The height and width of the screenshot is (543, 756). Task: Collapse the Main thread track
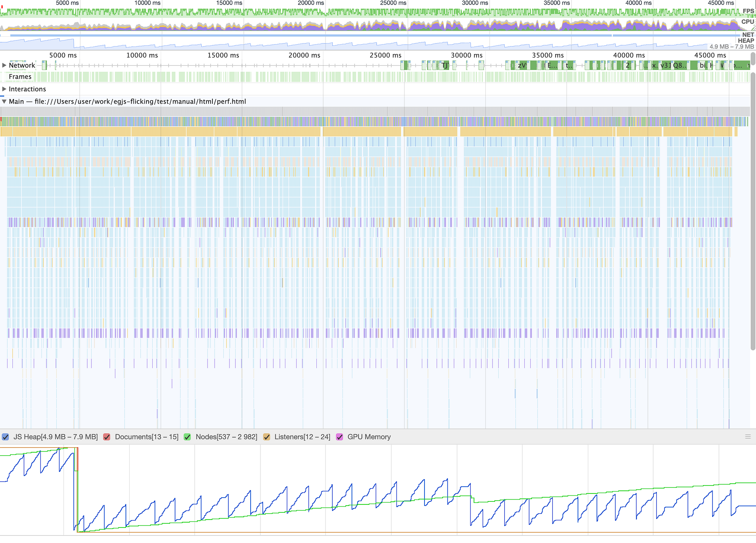point(4,101)
